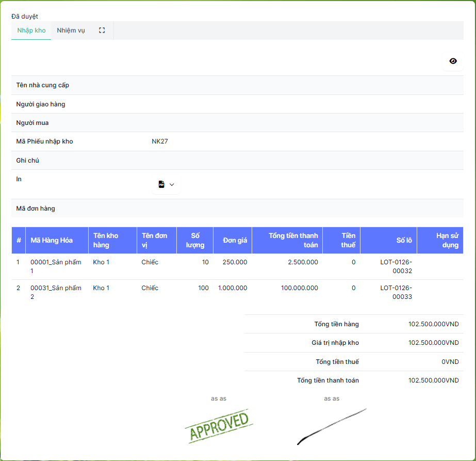Click the Số lượng column header
The image size is (476, 461).
click(x=195, y=240)
